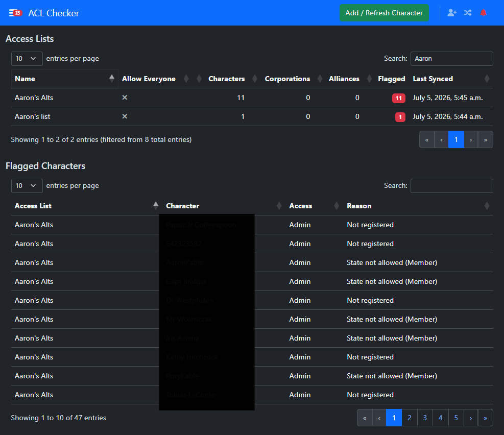Go to previous page of Flagged Characters
The width and height of the screenshot is (504, 435).
pos(379,418)
